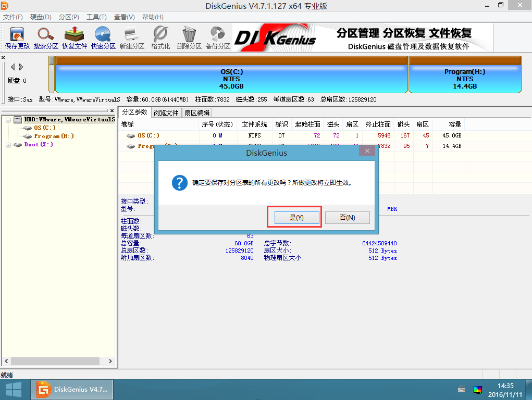Click the drive icon beside OS (C:) in table
The width and height of the screenshot is (532, 400).
pos(131,136)
